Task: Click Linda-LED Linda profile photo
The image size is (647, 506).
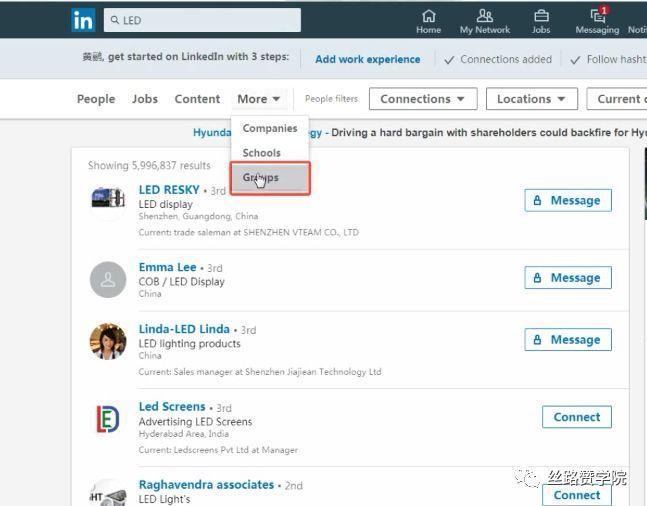Action: pos(108,342)
